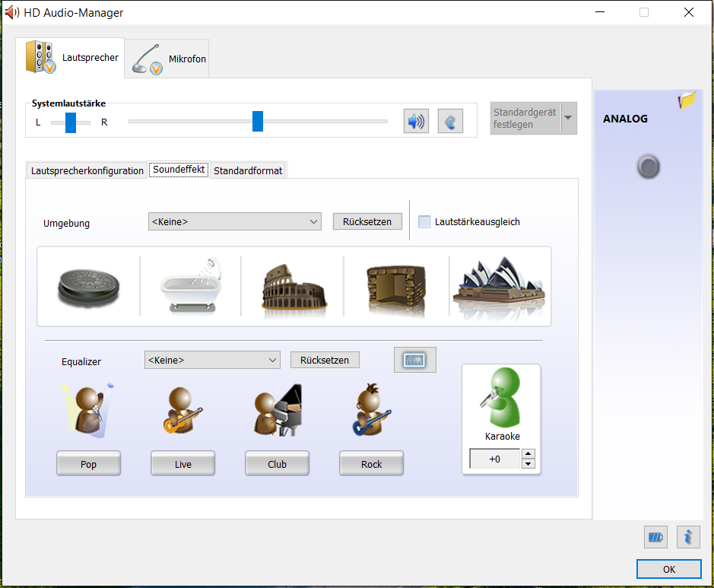Click the Club pianist figure icon
Viewport: 714px width, 588px height.
(x=278, y=410)
